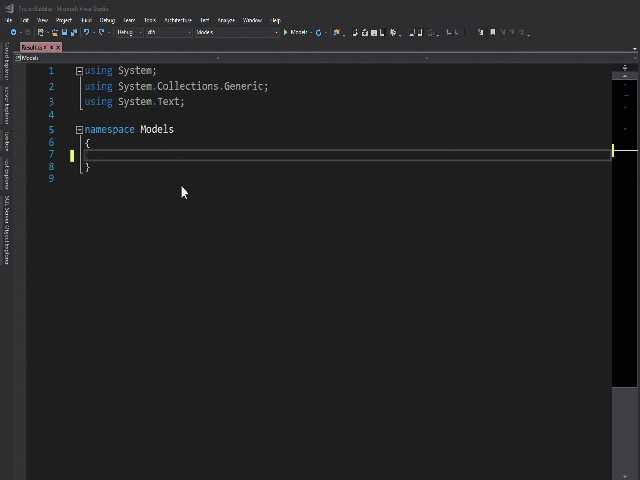Open the Tools menu
Viewport: 640px width, 480px height.
[x=150, y=20]
